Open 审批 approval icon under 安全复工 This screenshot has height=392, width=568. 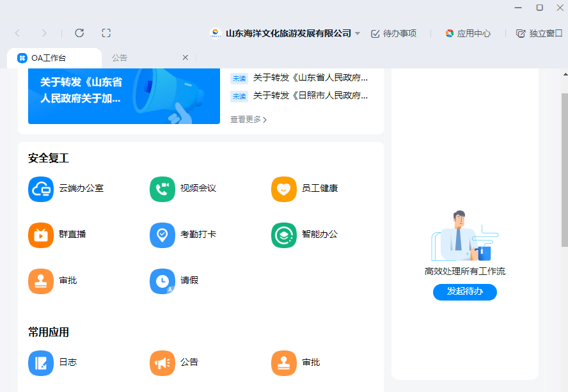coord(41,281)
